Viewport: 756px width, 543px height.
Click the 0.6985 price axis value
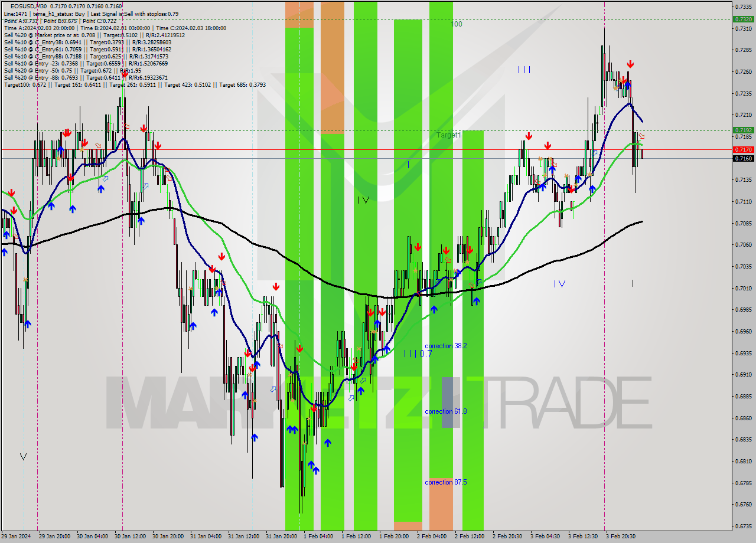[743, 309]
